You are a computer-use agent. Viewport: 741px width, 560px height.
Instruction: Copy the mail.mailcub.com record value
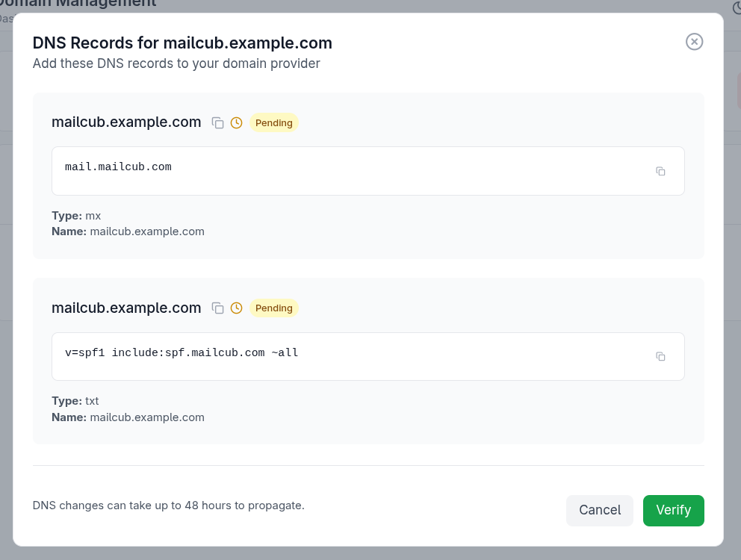point(660,170)
